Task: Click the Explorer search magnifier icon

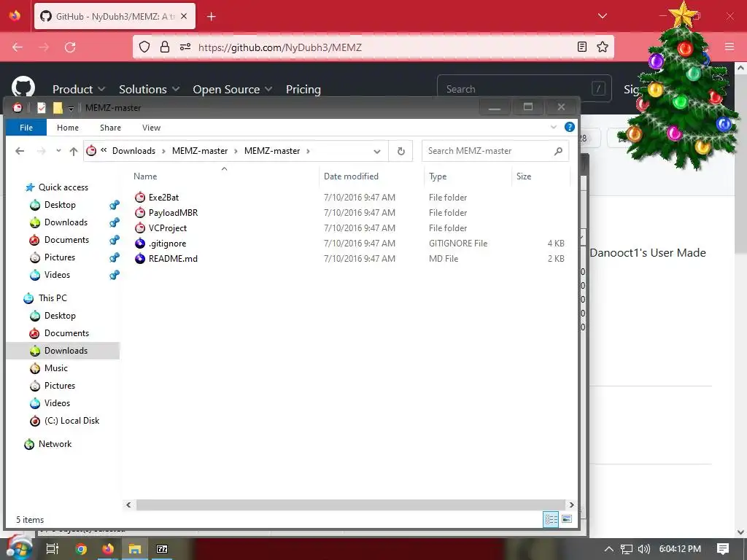Action: (x=558, y=151)
